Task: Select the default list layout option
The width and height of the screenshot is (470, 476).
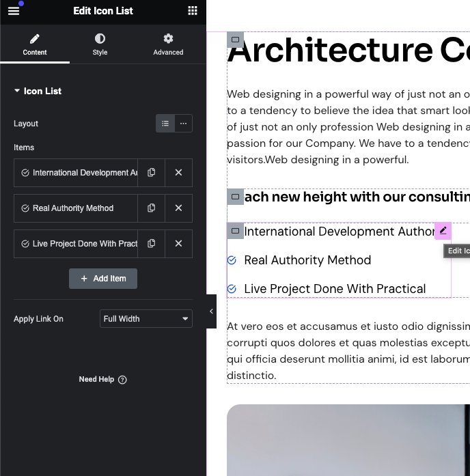Action: 165,124
